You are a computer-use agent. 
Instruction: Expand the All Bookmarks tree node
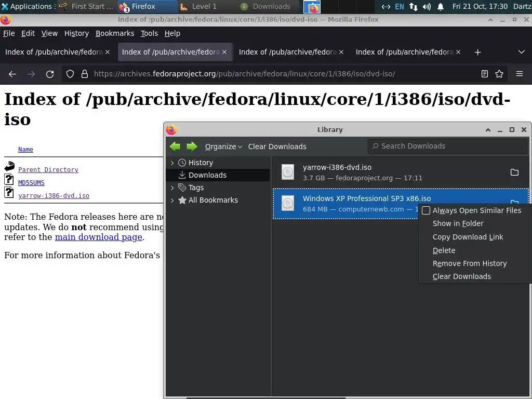coord(172,200)
